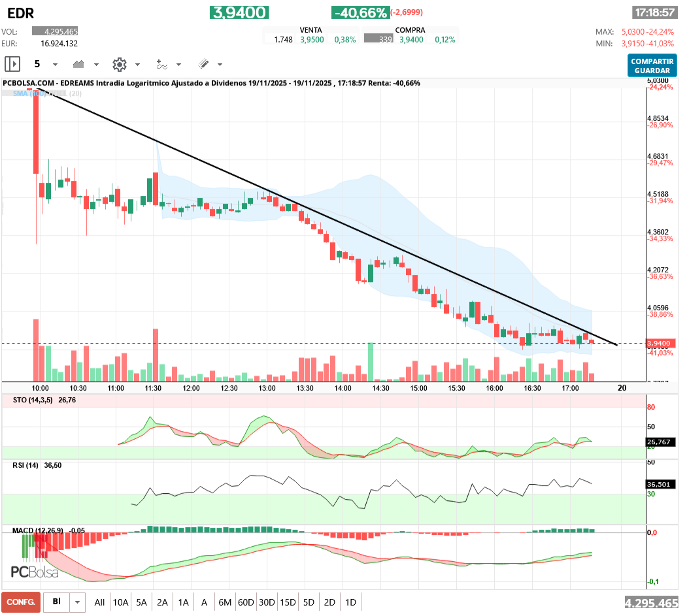Select the 15D time range
Viewport: 687px width, 616px height.
288,602
